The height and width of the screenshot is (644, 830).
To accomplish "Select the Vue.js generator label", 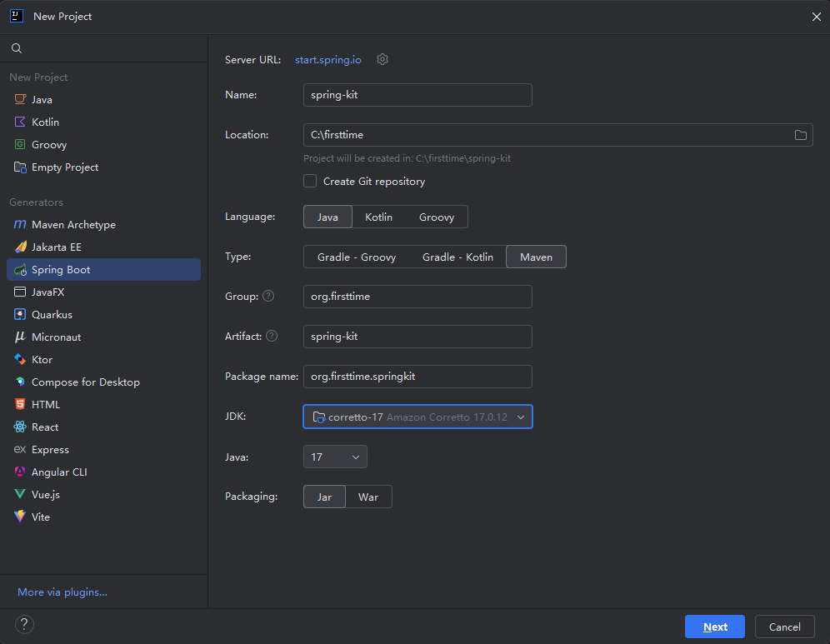I will pos(46,494).
